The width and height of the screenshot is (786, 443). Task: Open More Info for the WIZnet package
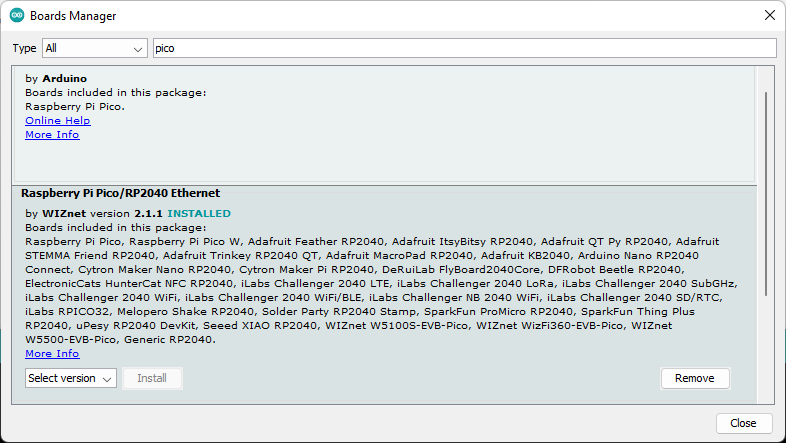[52, 354]
